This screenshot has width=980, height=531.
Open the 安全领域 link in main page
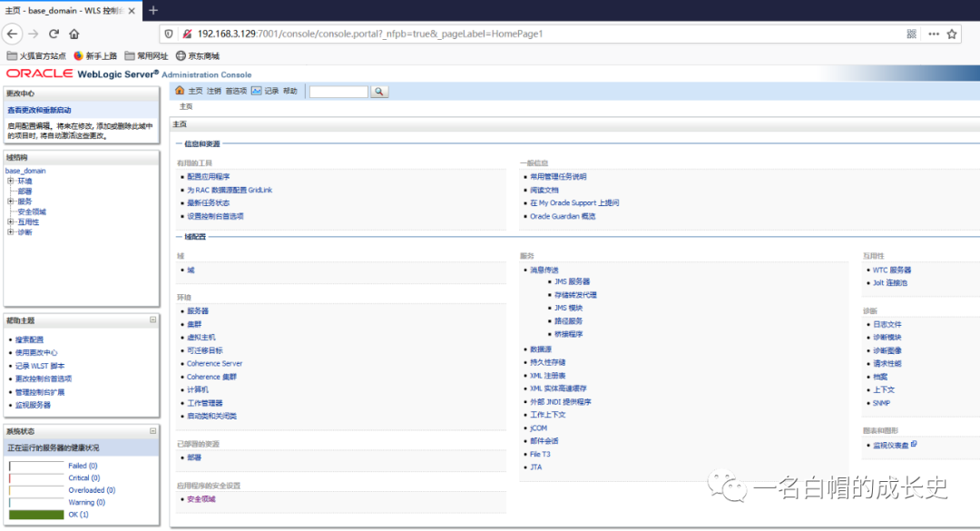coord(201,499)
